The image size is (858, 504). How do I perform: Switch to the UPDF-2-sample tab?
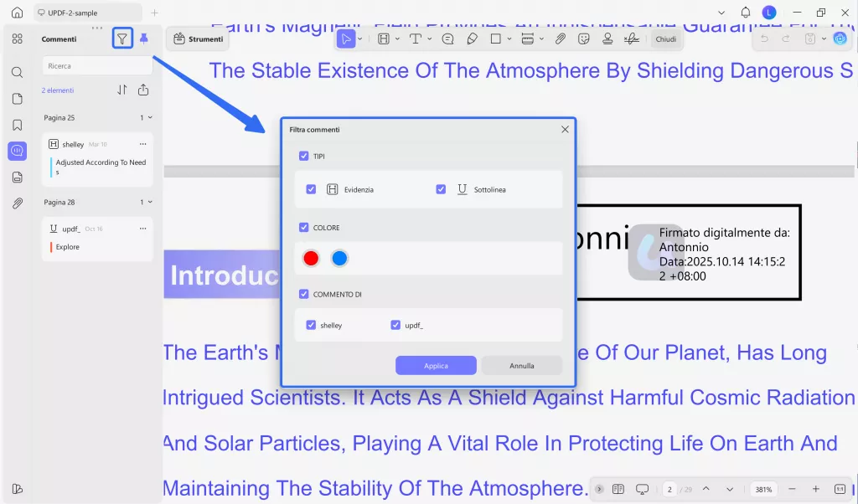(x=87, y=13)
